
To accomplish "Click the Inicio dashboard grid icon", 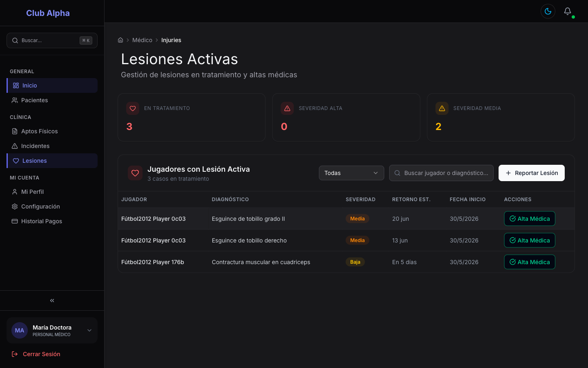I will click(x=16, y=85).
